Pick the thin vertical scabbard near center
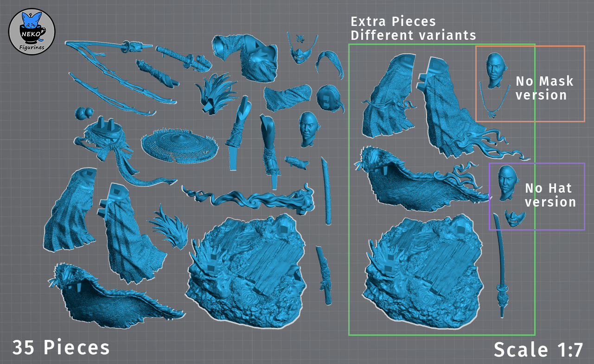This screenshot has height=364, width=594. coord(326,190)
